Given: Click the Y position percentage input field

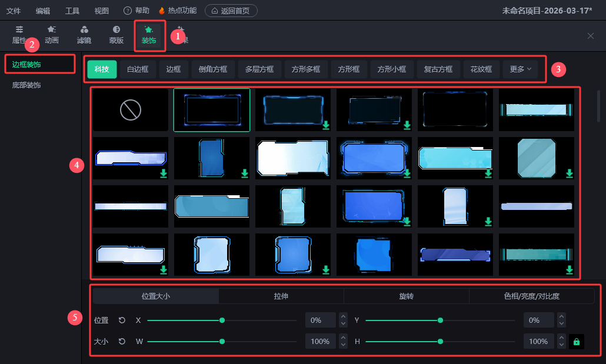Looking at the screenshot, I should click(538, 320).
